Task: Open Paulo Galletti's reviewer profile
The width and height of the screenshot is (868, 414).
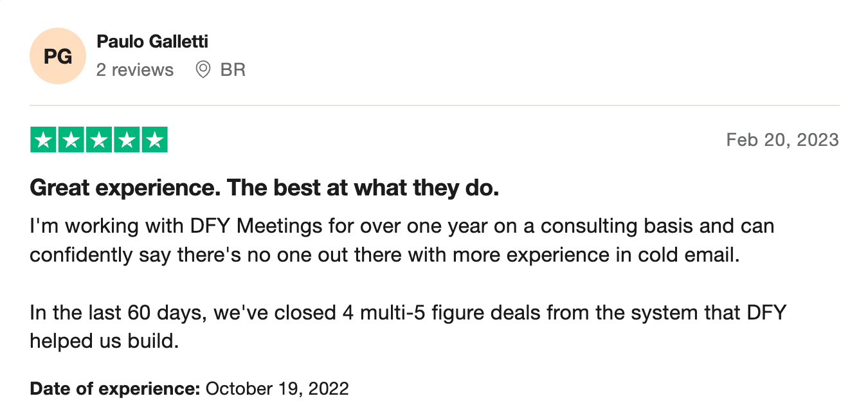Action: [152, 42]
